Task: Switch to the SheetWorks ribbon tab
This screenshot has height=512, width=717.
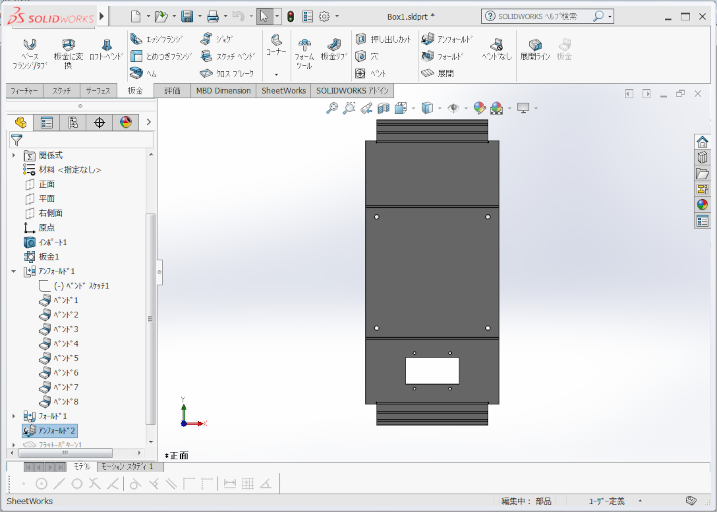Action: [x=284, y=91]
